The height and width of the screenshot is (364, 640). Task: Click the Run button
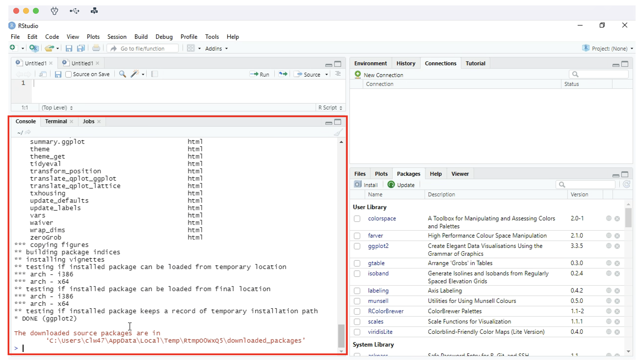pyautogui.click(x=259, y=74)
